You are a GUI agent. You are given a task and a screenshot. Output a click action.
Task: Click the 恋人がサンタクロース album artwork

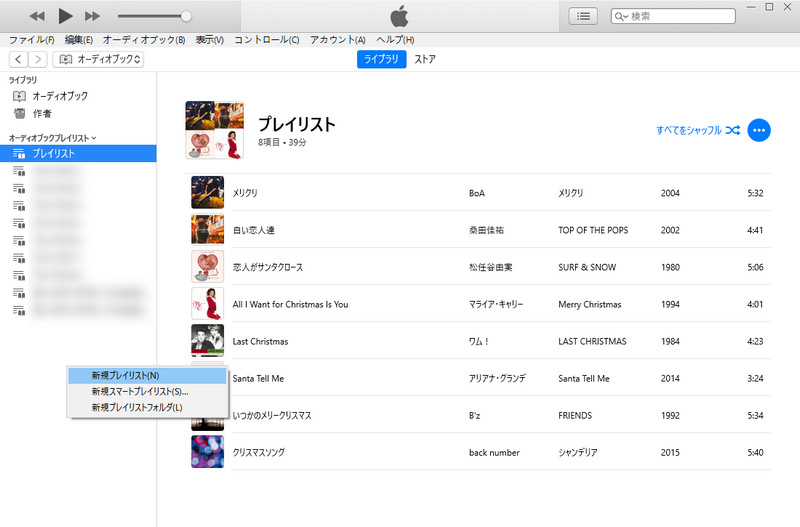(x=208, y=266)
